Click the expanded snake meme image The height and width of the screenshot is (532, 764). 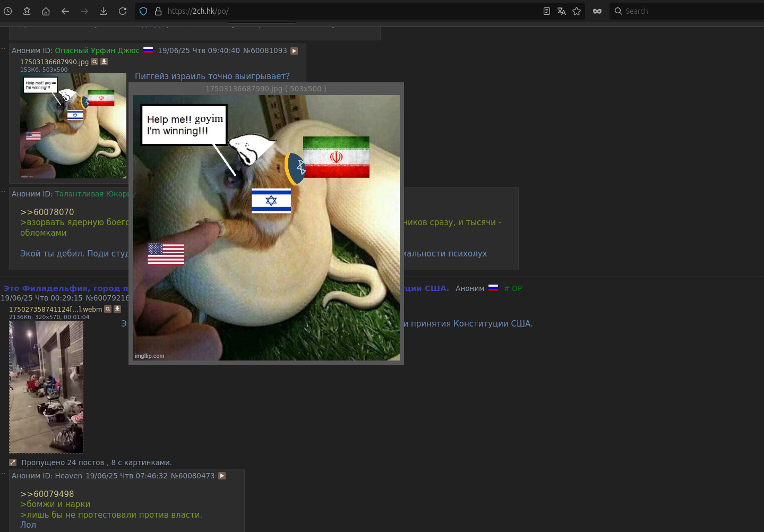[266, 228]
